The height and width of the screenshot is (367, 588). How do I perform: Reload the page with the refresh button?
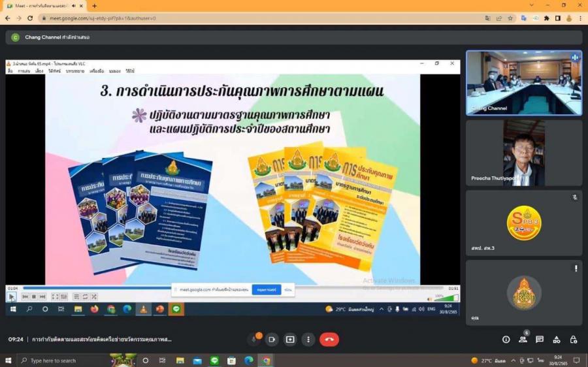click(x=29, y=18)
